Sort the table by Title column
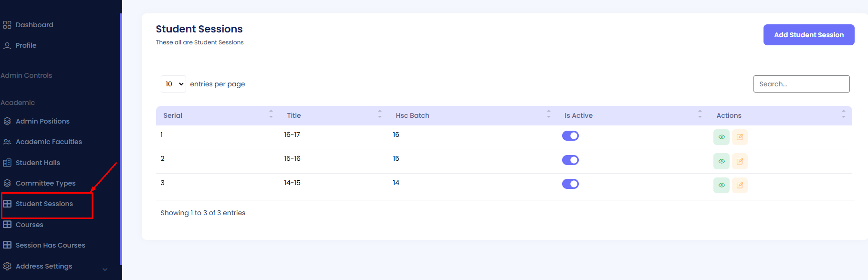868x280 pixels. [x=293, y=115]
